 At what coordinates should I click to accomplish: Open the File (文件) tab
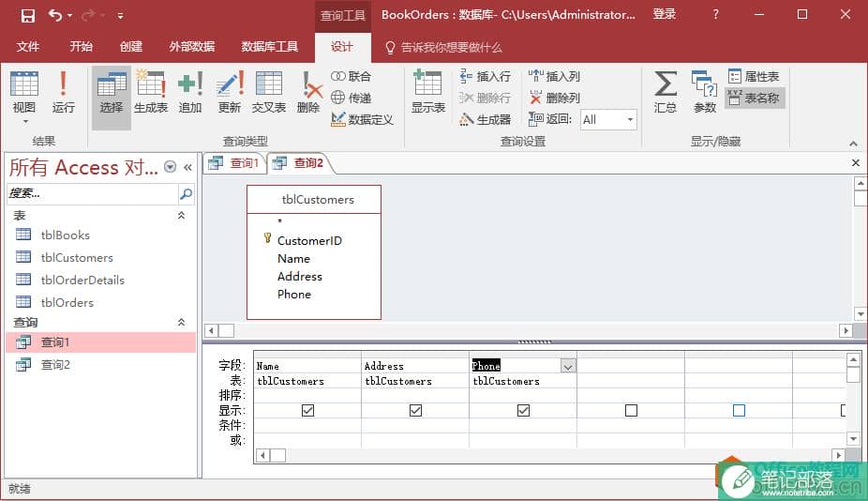28,47
